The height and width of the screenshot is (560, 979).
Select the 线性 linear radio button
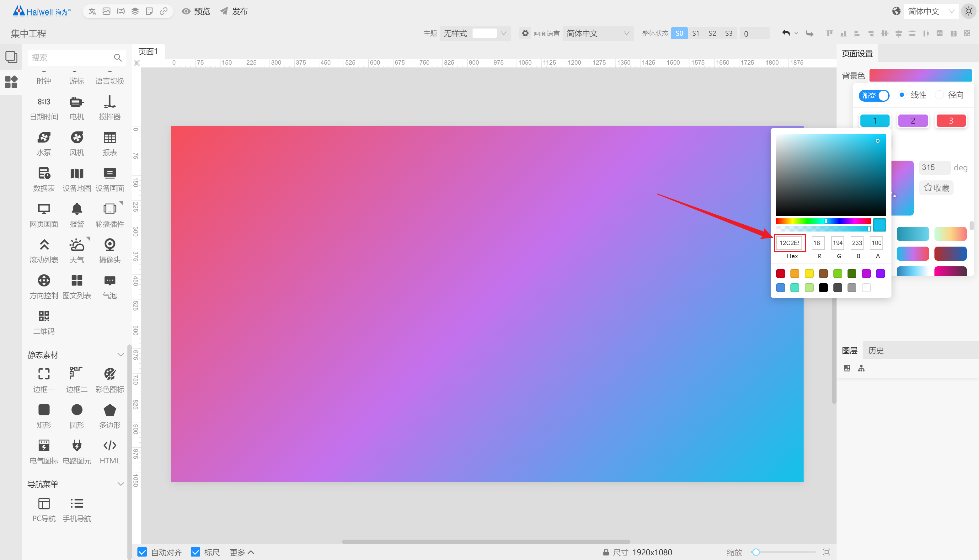pyautogui.click(x=902, y=95)
